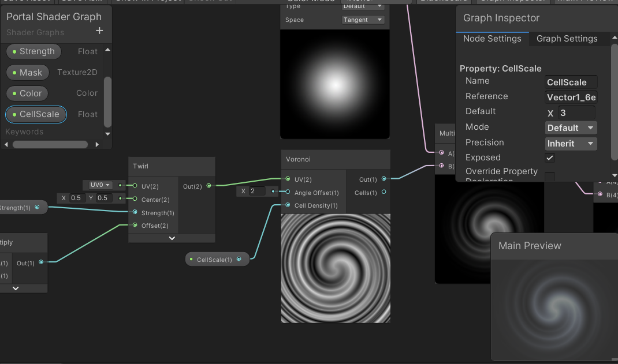Screen dimensions: 618x364
Task: Click the Twirl Center Y field showing 0.5
Action: coord(103,198)
